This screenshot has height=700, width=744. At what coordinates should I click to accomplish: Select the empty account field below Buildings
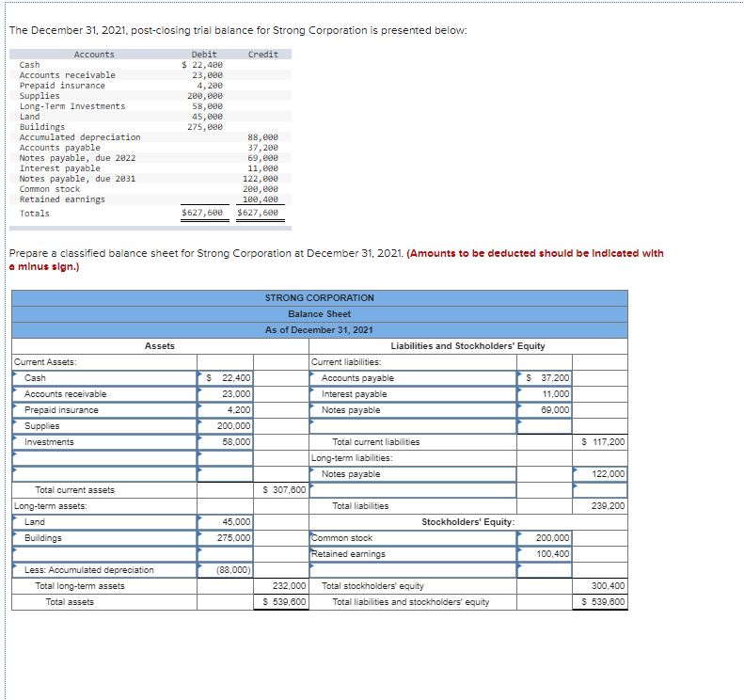104,554
